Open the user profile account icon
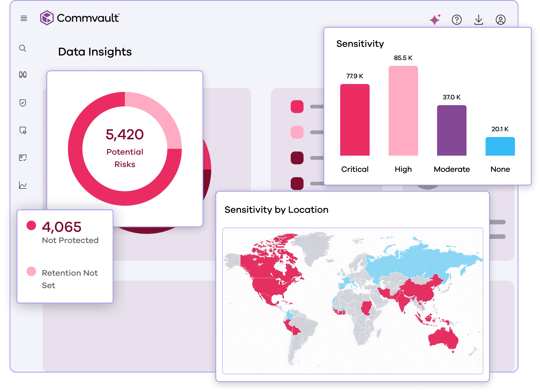Screen dimensions: 540x392 coord(500,20)
